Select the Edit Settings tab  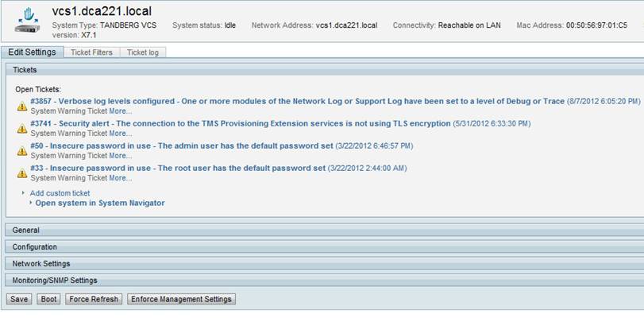click(x=32, y=52)
